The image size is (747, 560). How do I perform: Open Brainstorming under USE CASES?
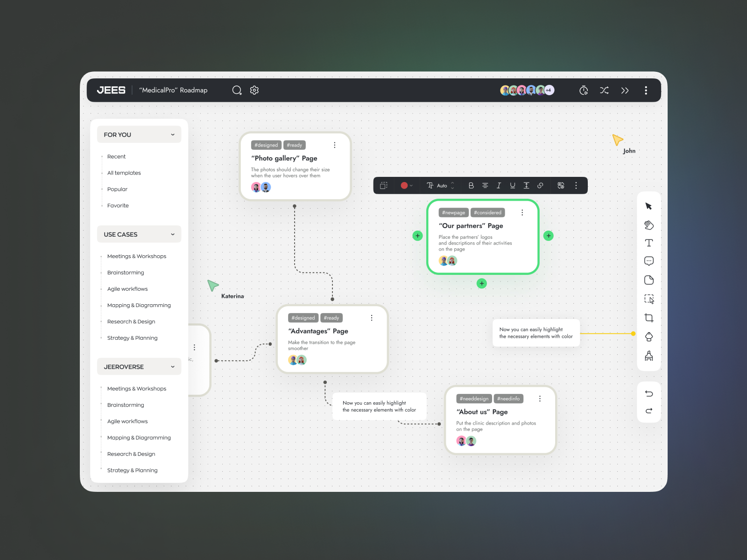tap(126, 273)
